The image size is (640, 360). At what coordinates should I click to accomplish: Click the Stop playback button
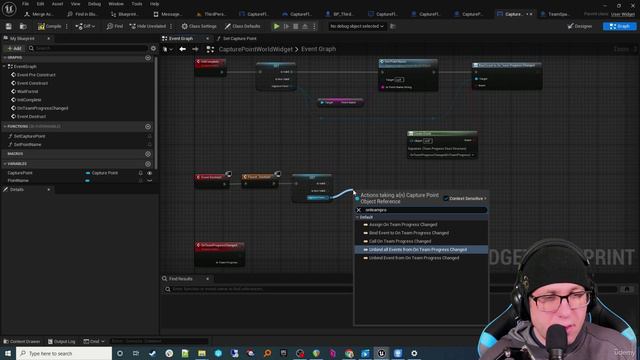tap(296, 26)
